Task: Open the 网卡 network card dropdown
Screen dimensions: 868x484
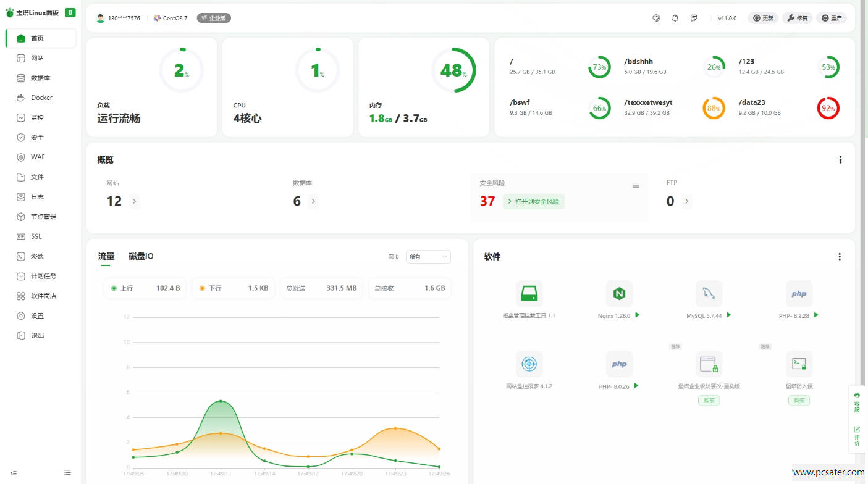Action: (428, 257)
